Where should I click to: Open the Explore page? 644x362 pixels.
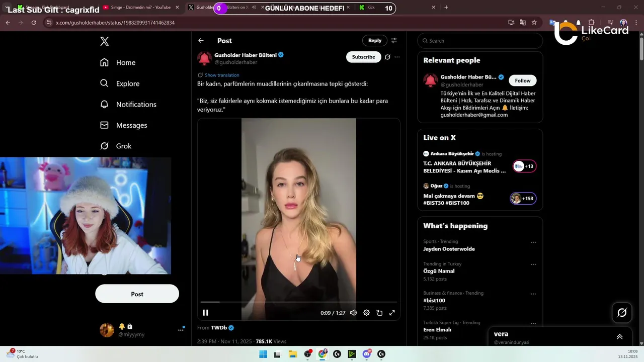[x=120, y=83]
